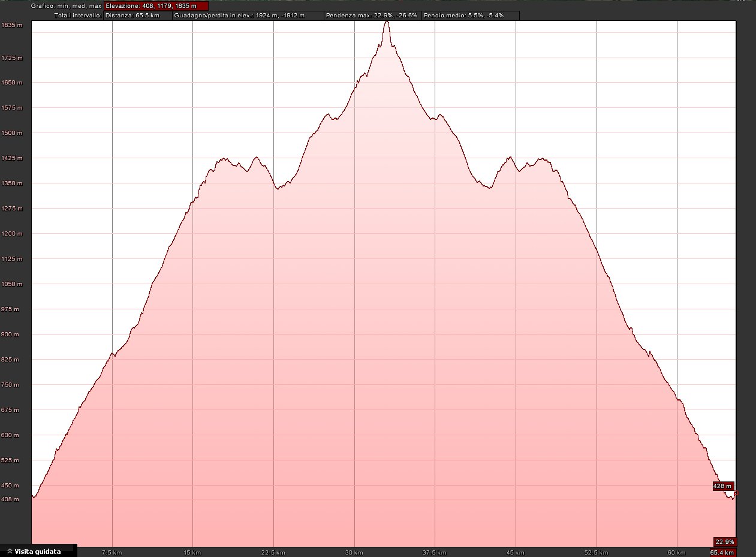Click the 22.9% slope cursor label
756x557 pixels.
pyautogui.click(x=724, y=541)
